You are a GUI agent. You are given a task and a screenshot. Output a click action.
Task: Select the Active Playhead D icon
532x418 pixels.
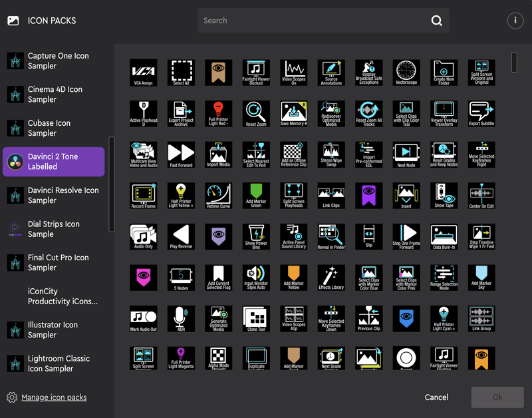point(143,114)
